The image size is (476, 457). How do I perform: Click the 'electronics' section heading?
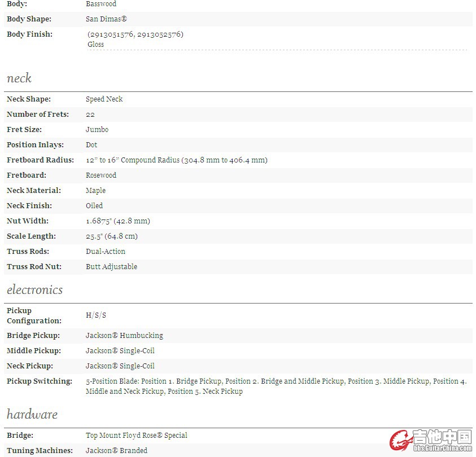coord(35,289)
